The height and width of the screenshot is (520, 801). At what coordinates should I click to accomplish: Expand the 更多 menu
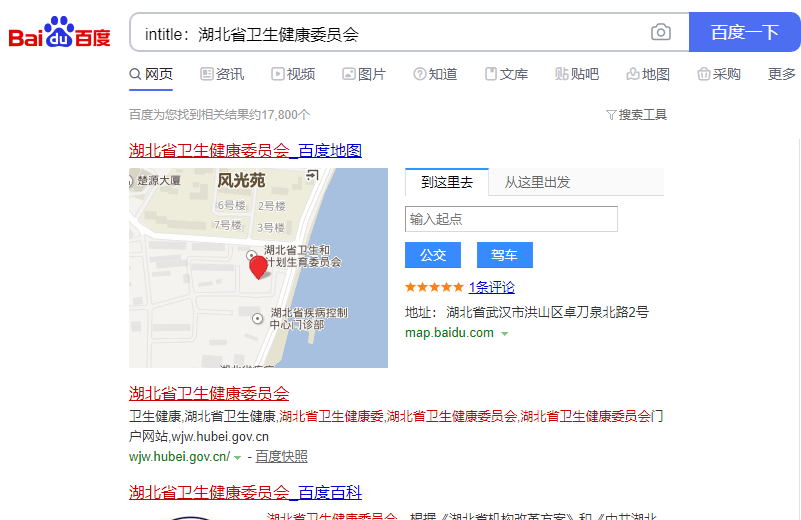tap(782, 75)
